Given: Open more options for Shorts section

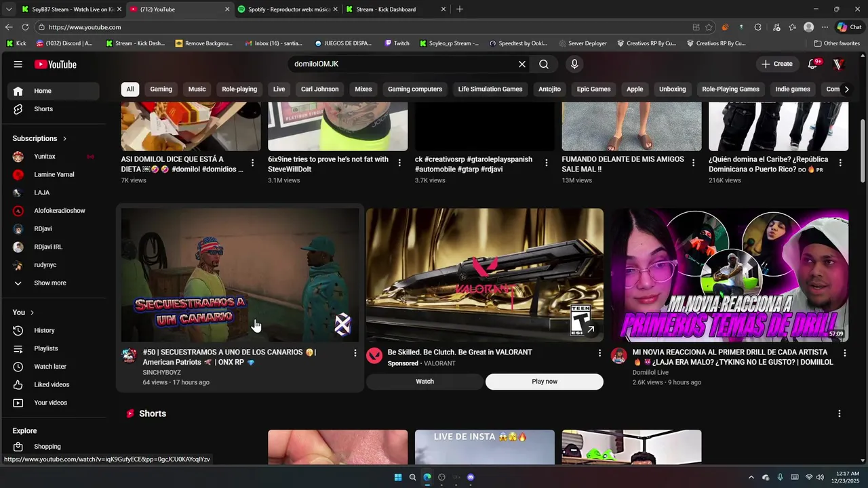Looking at the screenshot, I should coord(840,413).
